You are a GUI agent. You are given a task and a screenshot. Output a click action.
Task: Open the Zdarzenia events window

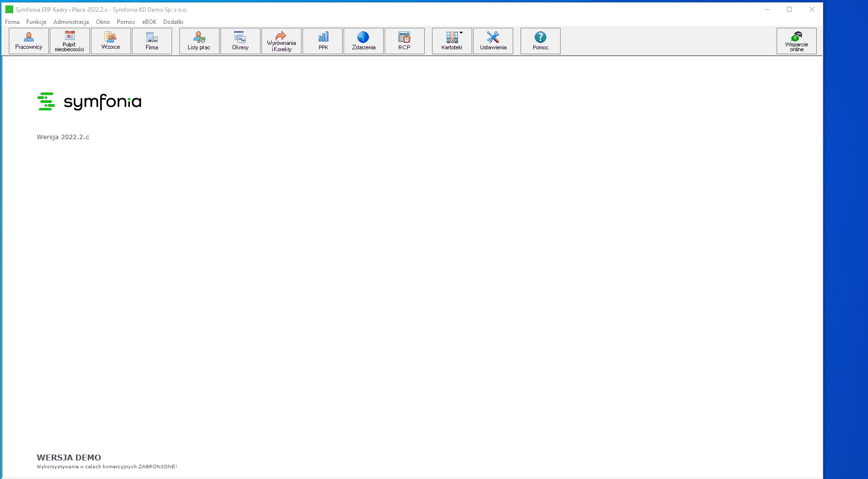coord(364,41)
